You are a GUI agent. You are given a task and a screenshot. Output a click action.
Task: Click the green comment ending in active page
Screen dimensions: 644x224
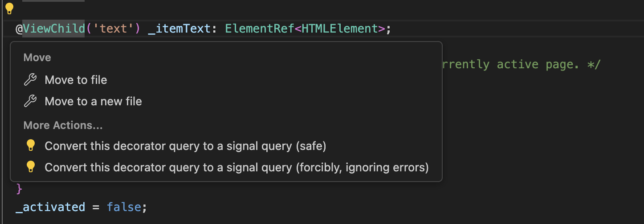pyautogui.click(x=519, y=65)
